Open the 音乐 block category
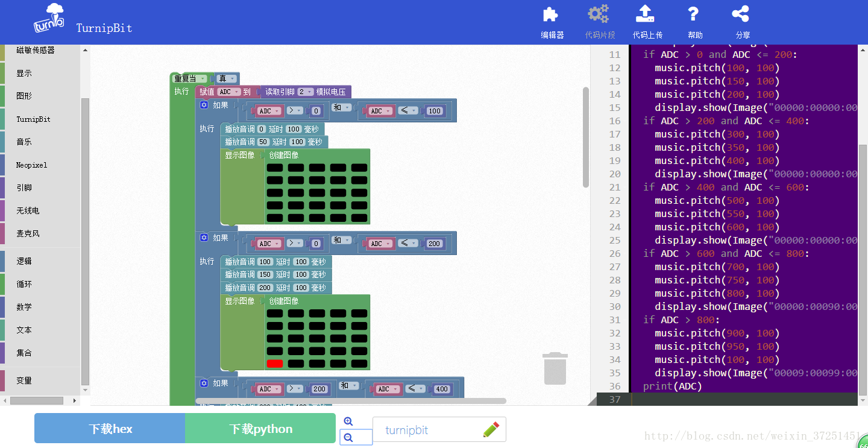 [x=40, y=142]
